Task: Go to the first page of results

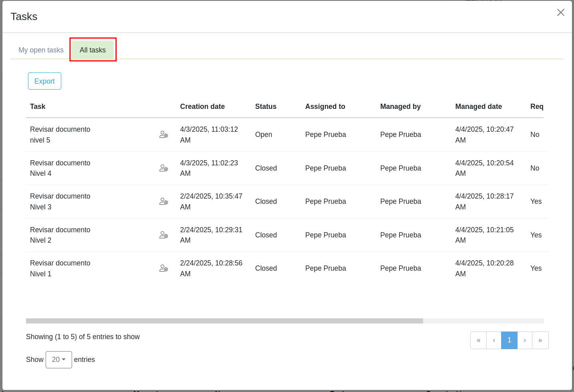Action: (x=478, y=340)
